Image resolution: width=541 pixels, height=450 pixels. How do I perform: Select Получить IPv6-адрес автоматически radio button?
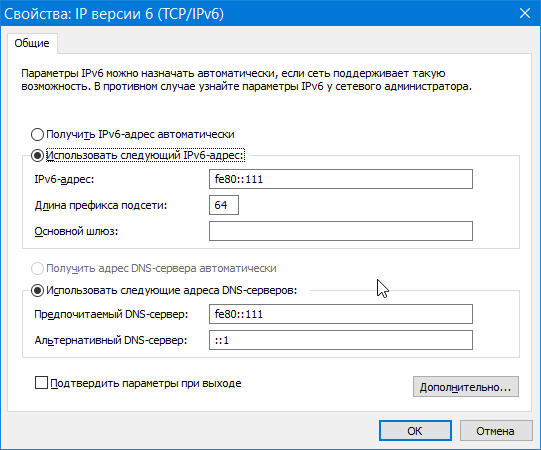click(x=37, y=134)
